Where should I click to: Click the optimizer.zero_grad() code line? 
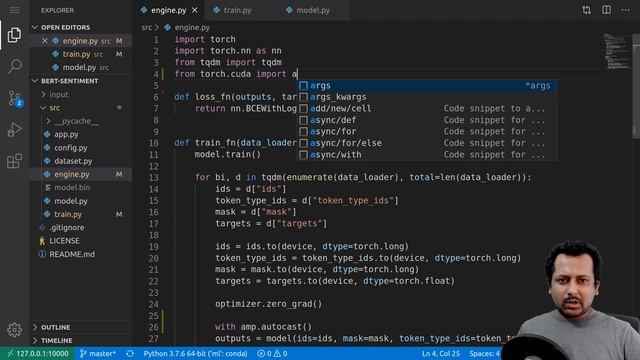[x=269, y=304]
